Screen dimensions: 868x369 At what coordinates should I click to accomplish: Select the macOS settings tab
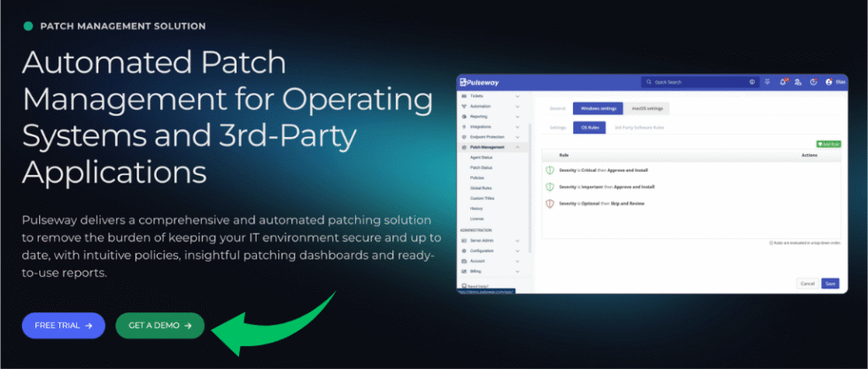(647, 109)
